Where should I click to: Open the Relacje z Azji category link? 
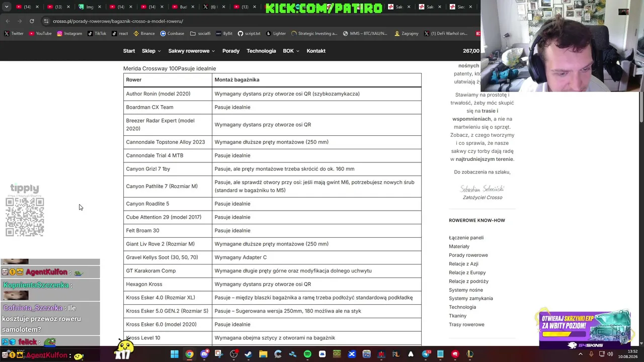click(x=463, y=264)
